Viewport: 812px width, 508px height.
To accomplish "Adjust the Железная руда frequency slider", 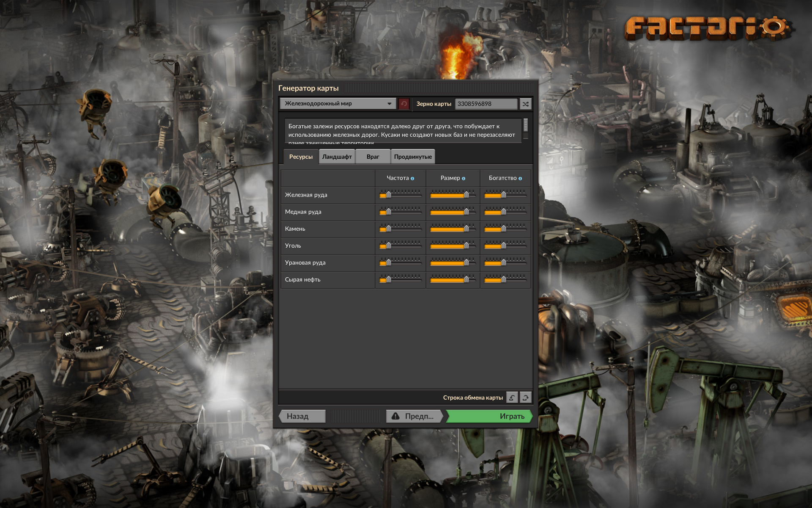I will pos(401,195).
